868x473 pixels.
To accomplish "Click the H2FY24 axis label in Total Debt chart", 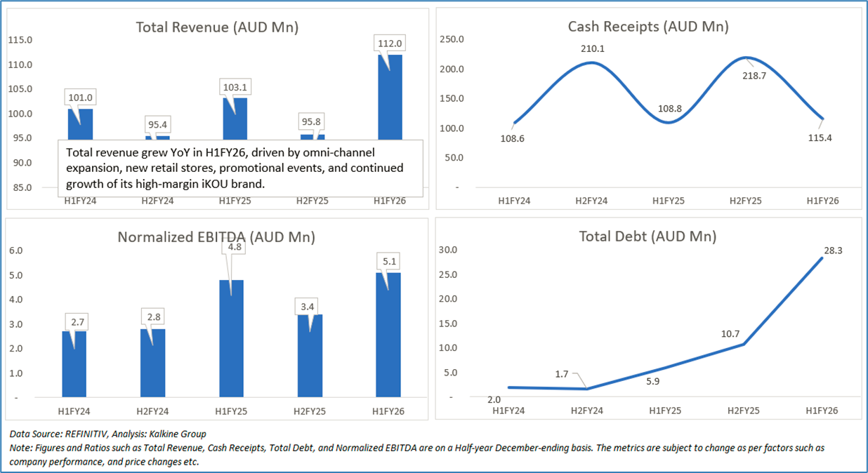I will [x=588, y=410].
